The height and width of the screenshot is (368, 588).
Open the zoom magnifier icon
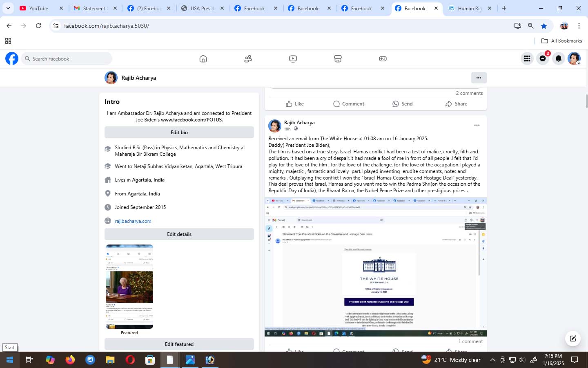tap(531, 26)
